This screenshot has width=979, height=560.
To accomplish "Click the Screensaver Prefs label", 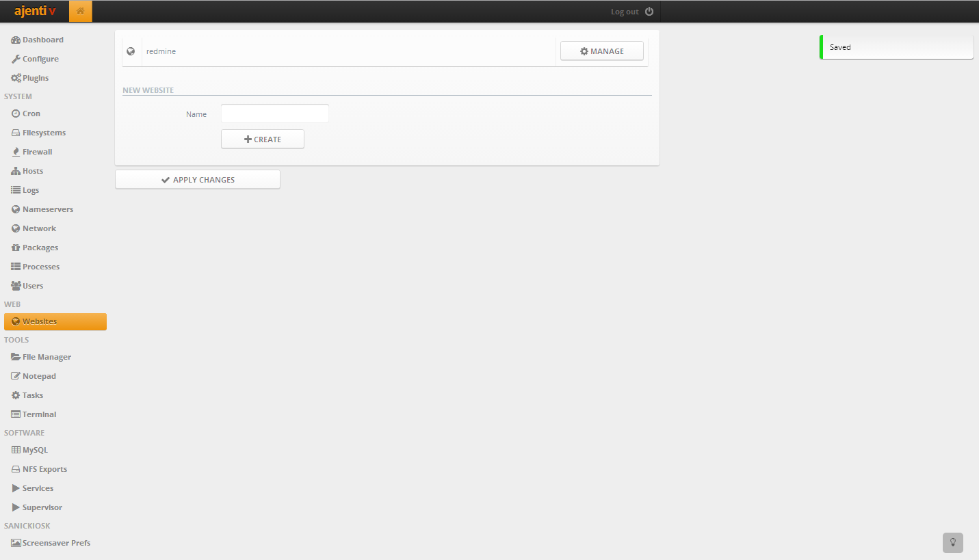I will point(57,543).
